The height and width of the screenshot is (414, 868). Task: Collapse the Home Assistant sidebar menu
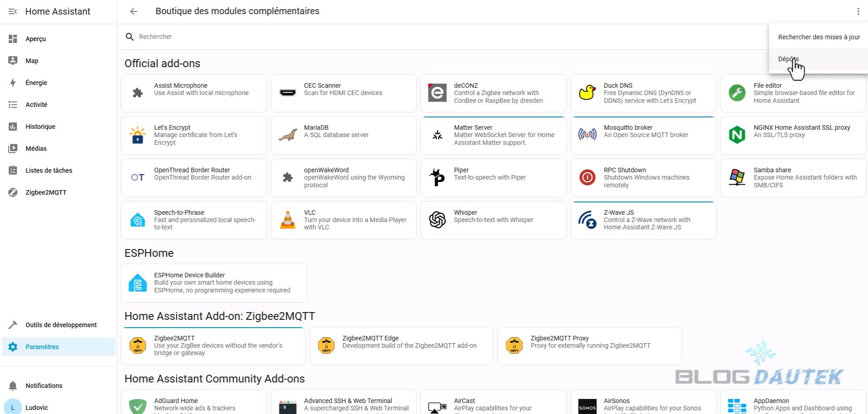[x=13, y=11]
